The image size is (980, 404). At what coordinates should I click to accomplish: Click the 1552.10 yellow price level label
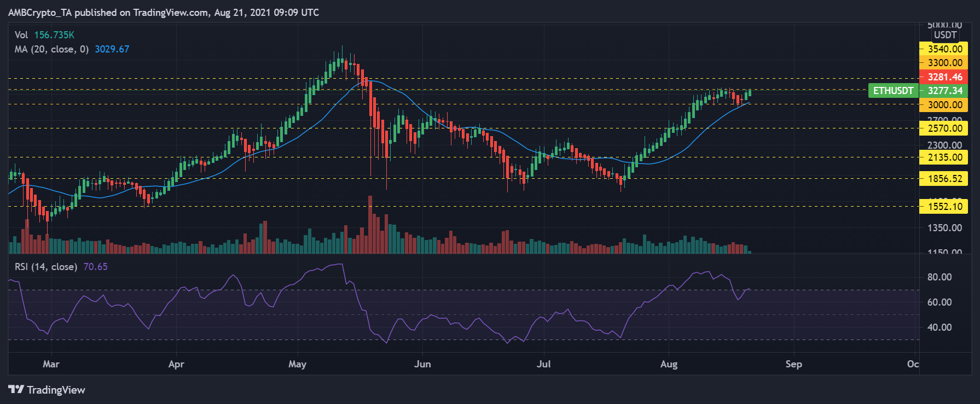pyautogui.click(x=944, y=207)
